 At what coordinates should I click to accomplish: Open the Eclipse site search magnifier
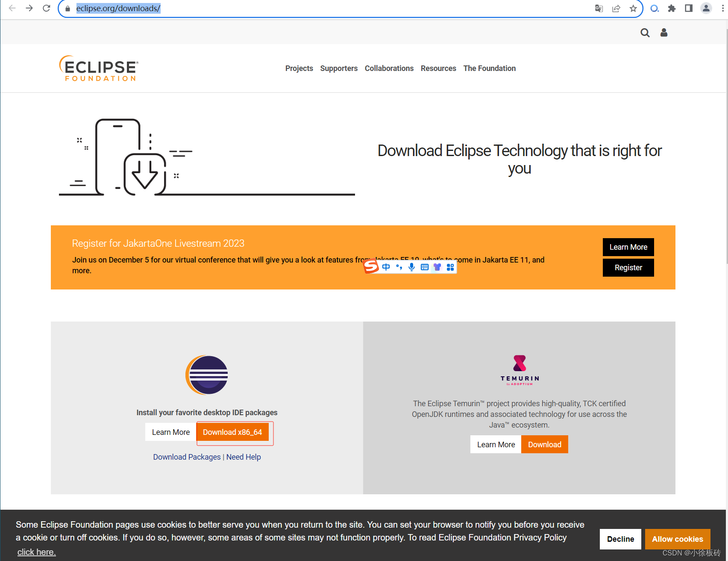[x=645, y=32]
